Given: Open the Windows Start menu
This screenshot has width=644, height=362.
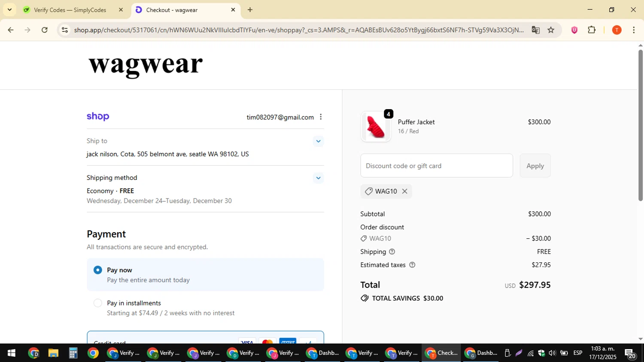Looking at the screenshot, I should pos(12,353).
